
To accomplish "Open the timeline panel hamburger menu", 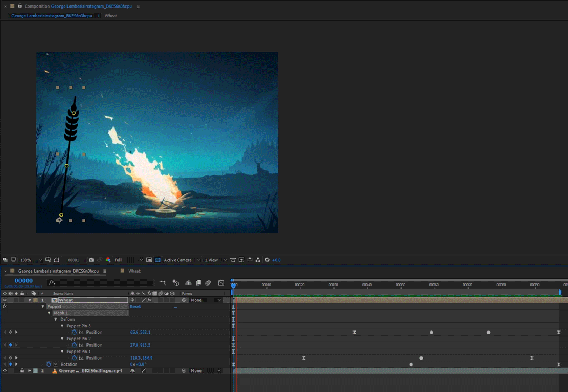I will point(105,271).
